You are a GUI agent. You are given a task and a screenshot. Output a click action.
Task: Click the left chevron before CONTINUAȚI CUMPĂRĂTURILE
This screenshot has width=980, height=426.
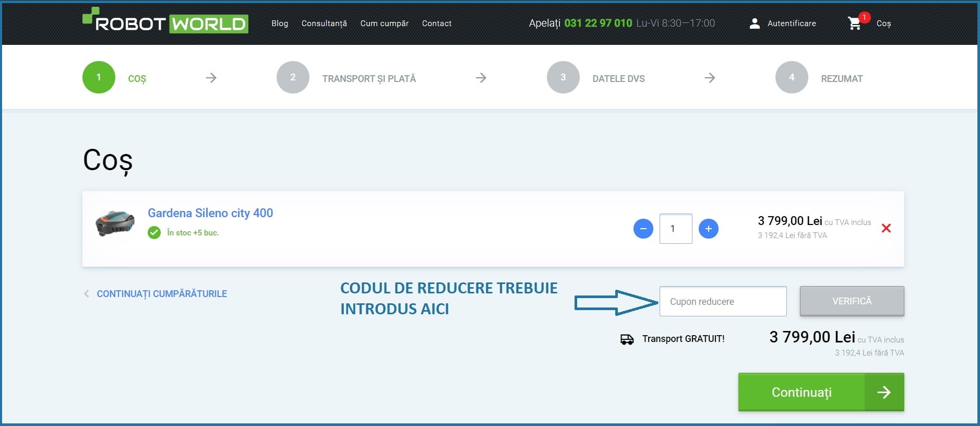pos(86,294)
